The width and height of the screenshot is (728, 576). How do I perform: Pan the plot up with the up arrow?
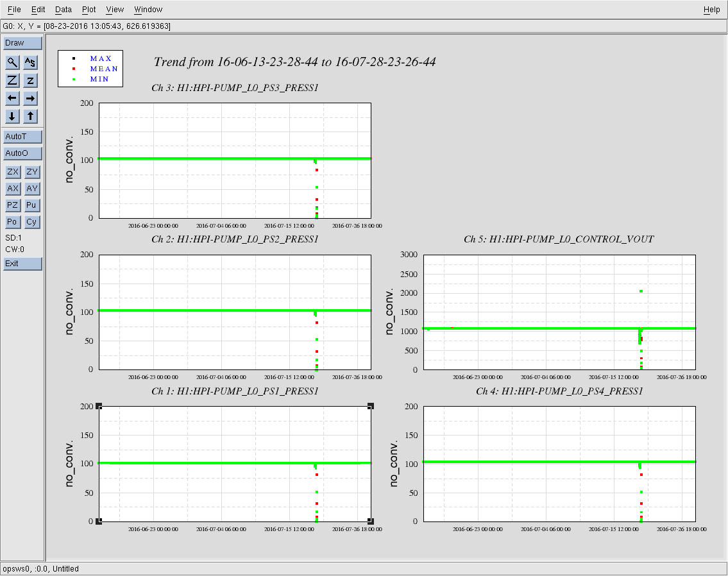click(x=30, y=116)
